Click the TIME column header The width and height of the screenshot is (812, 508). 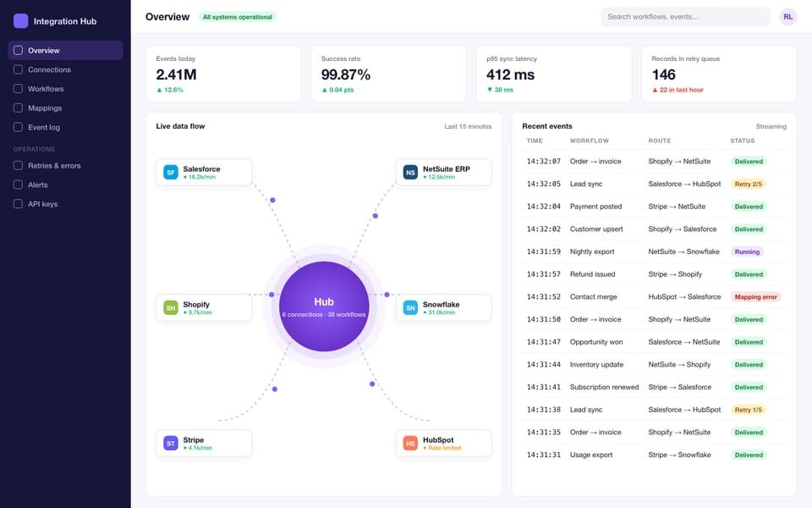click(535, 141)
